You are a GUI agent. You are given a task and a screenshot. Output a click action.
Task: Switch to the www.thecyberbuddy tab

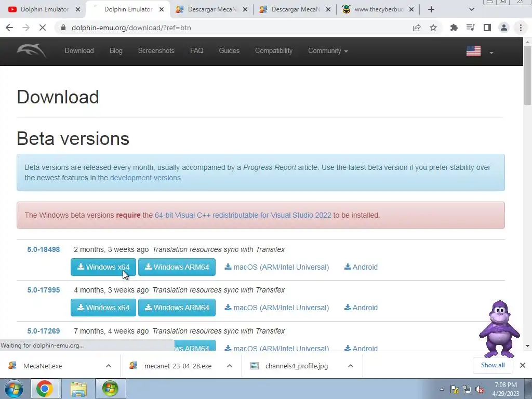point(379,9)
